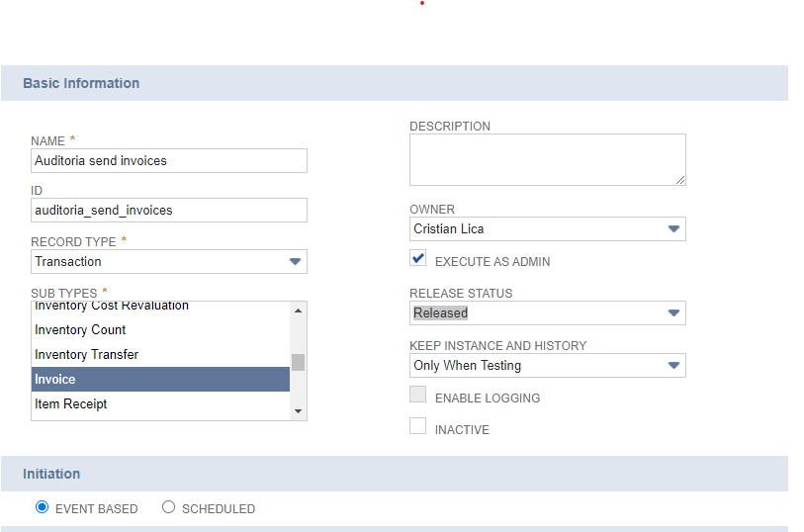
Task: Click Sub Types list scroll-up arrow
Action: coord(299,310)
